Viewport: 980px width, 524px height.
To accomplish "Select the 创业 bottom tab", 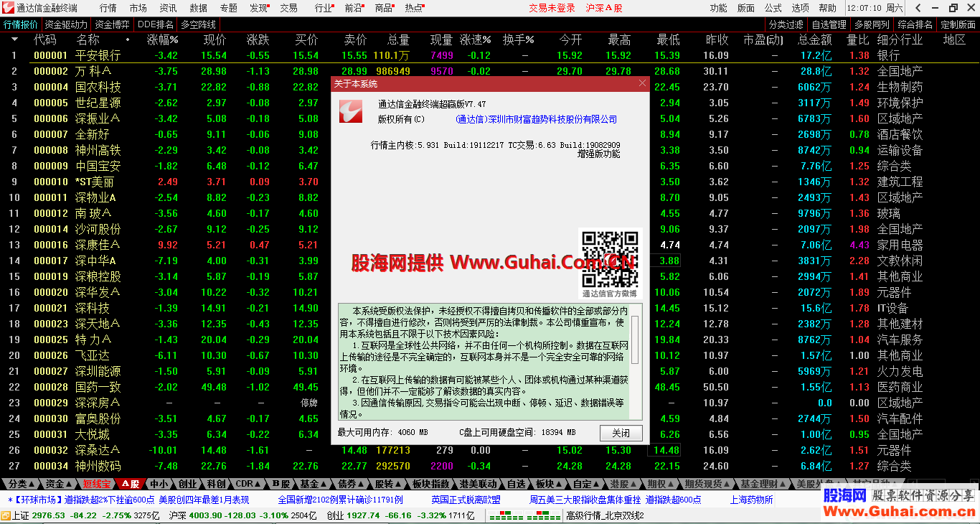I will coord(187,484).
